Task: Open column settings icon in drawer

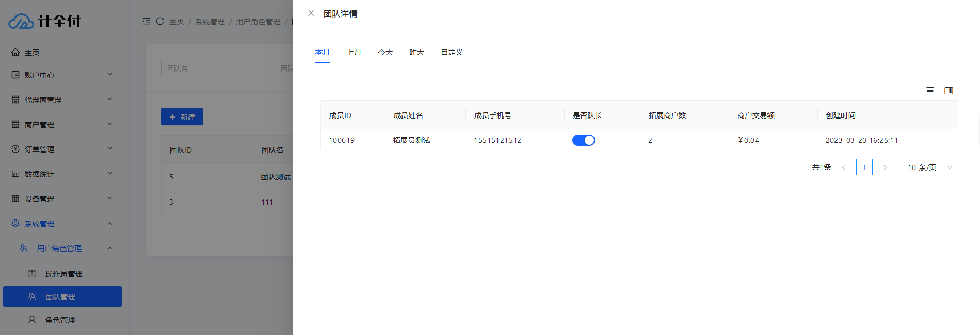Action: coord(949,91)
